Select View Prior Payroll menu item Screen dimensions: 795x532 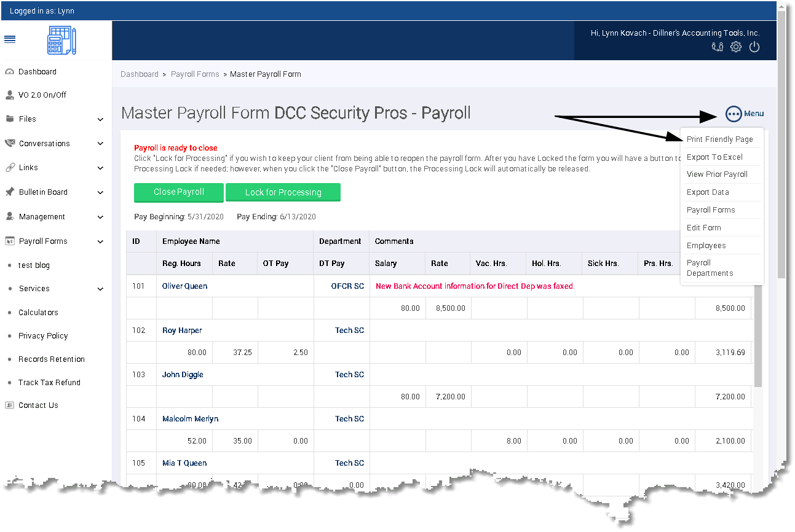point(718,174)
